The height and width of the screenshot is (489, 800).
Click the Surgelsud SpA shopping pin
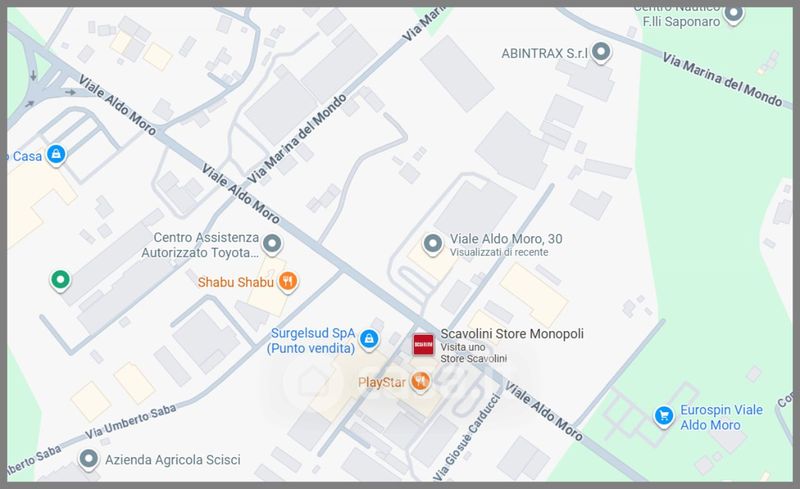pos(369,338)
